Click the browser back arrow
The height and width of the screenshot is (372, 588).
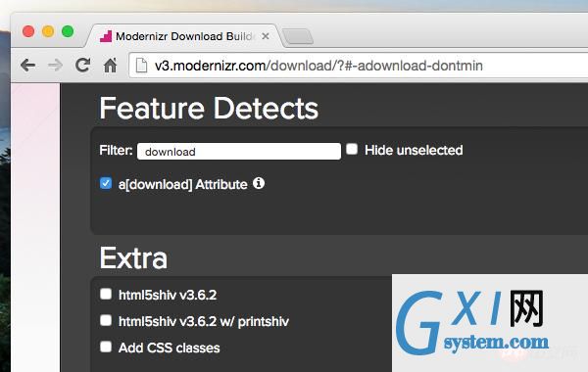pyautogui.click(x=28, y=66)
